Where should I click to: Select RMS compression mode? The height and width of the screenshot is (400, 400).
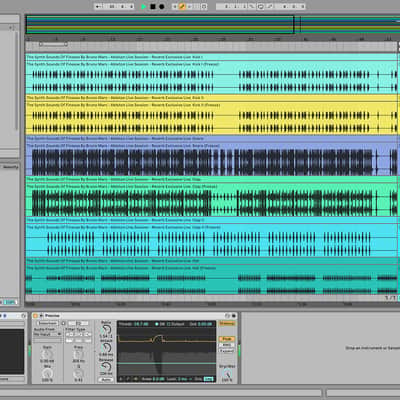tap(227, 345)
